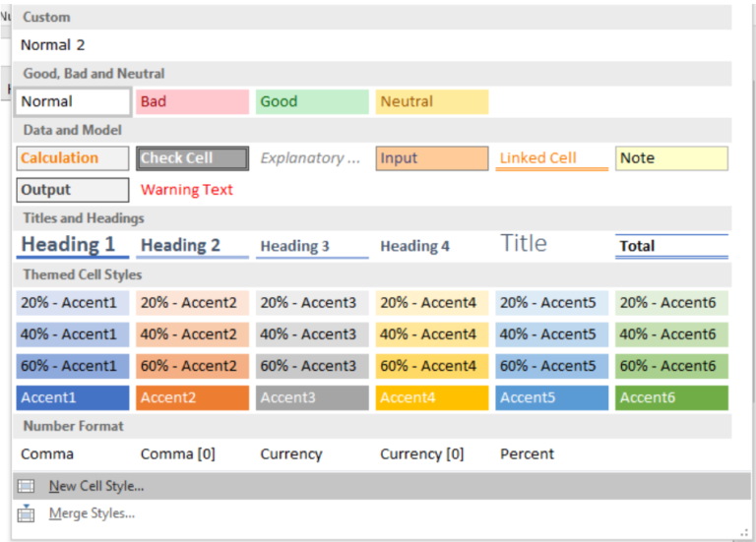Select the Neutral cell style
The height and width of the screenshot is (542, 756).
431,101
